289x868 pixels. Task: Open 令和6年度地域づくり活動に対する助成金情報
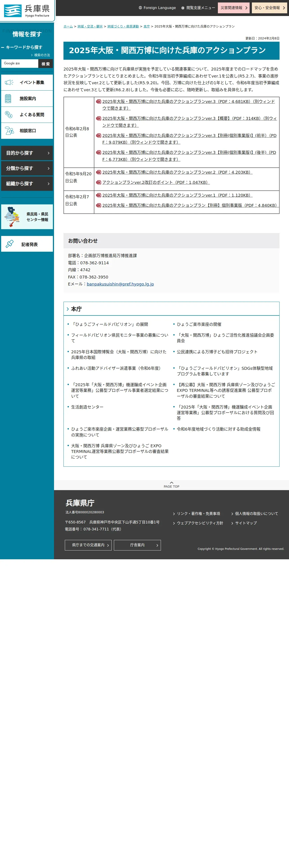tap(219, 429)
